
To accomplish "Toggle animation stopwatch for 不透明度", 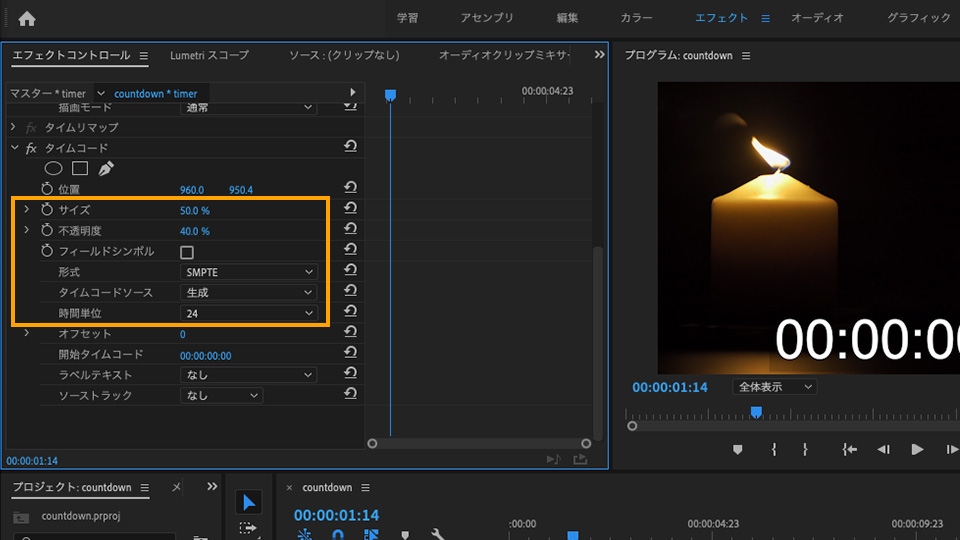I will pyautogui.click(x=47, y=230).
